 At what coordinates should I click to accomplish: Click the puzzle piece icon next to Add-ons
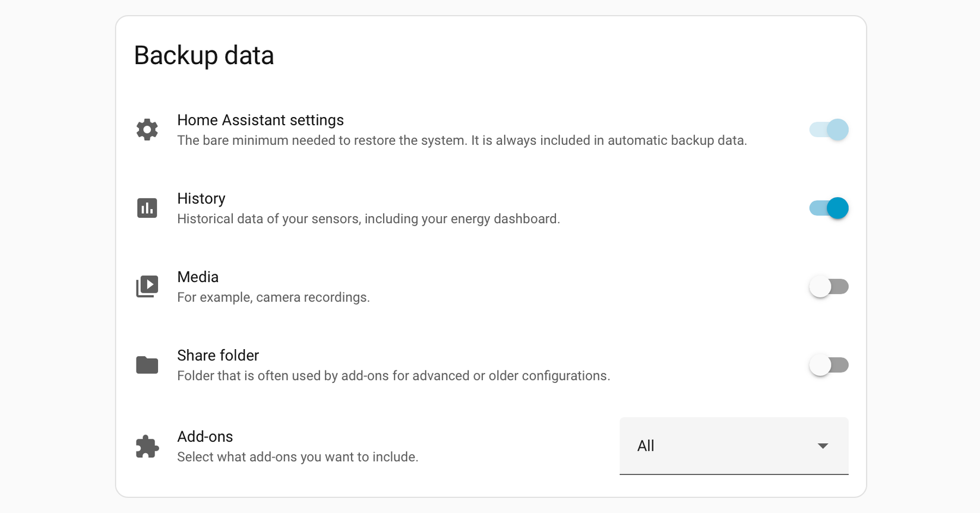point(147,446)
